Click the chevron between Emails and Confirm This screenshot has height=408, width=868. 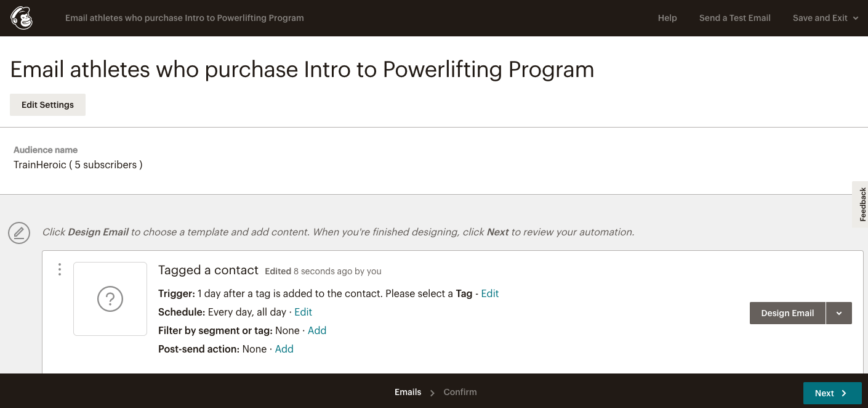coord(433,393)
